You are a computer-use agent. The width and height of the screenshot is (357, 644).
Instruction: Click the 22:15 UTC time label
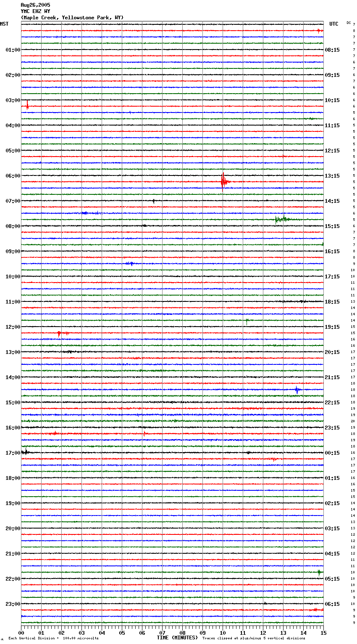coord(332,403)
